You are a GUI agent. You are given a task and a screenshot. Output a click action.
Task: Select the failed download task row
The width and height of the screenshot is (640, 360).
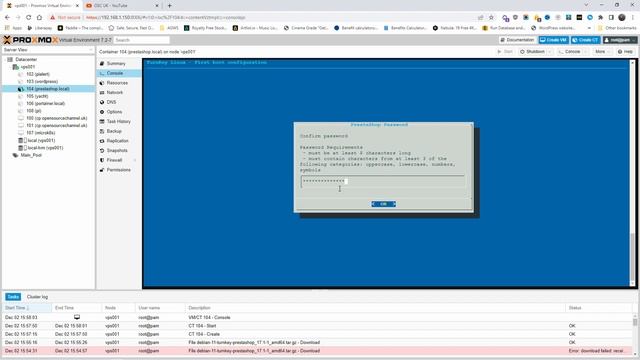coord(318,351)
